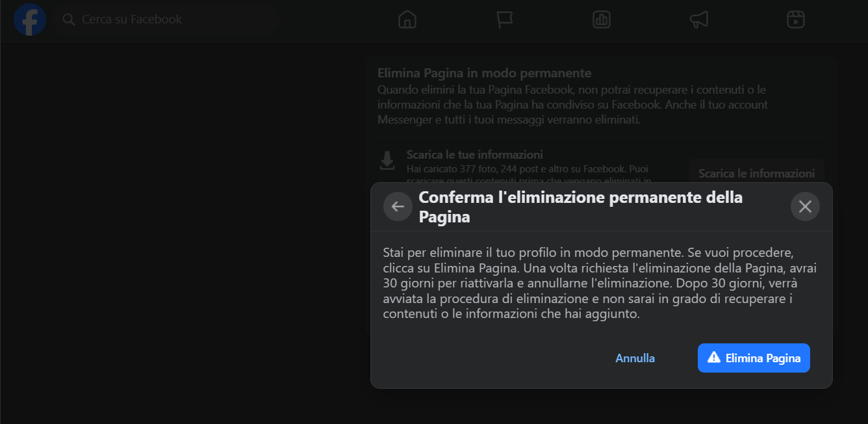Open the Pages flag icon
868x424 pixels.
click(x=505, y=20)
